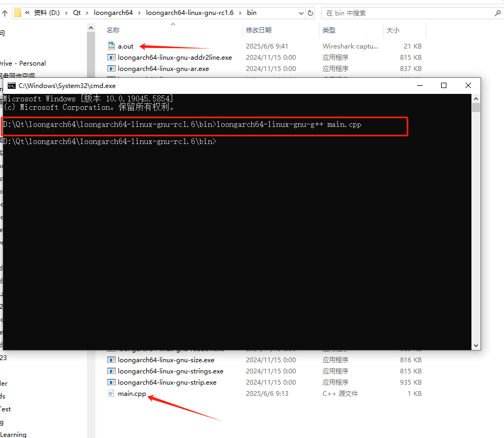Expand the chevron after 资料 (D:)

pyautogui.click(x=66, y=13)
